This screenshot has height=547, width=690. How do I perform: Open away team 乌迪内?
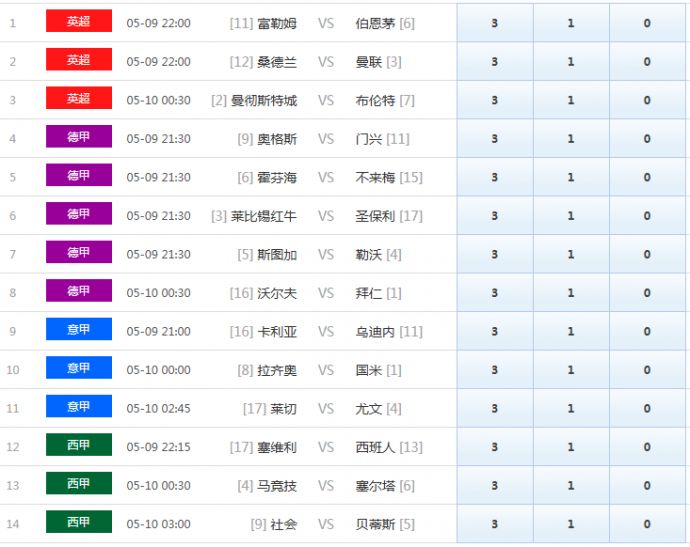(x=375, y=331)
